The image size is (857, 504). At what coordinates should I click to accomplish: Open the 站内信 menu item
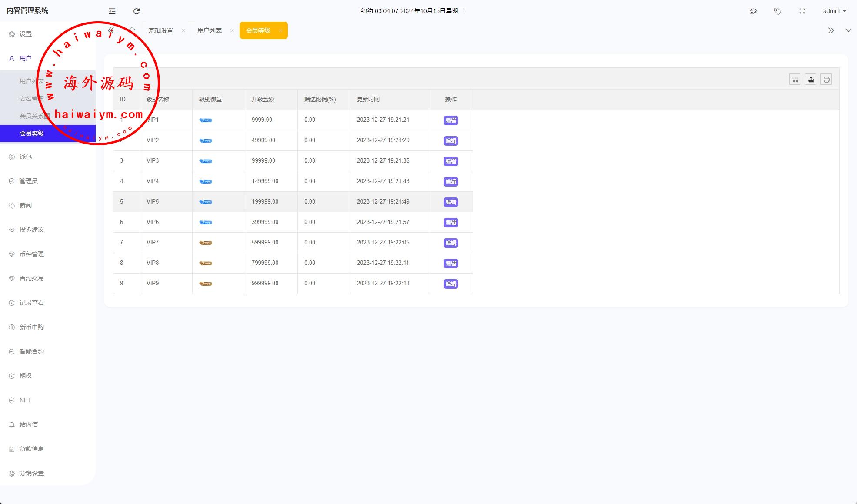click(29, 424)
